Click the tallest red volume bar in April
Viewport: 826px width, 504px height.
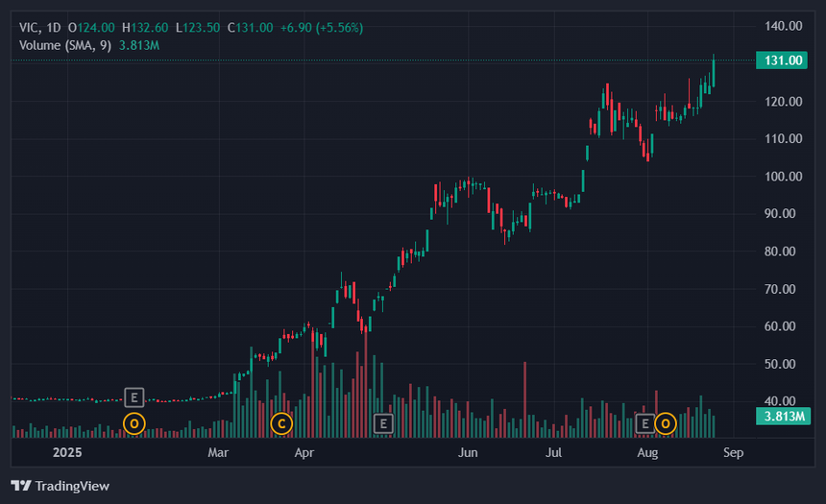click(366, 384)
